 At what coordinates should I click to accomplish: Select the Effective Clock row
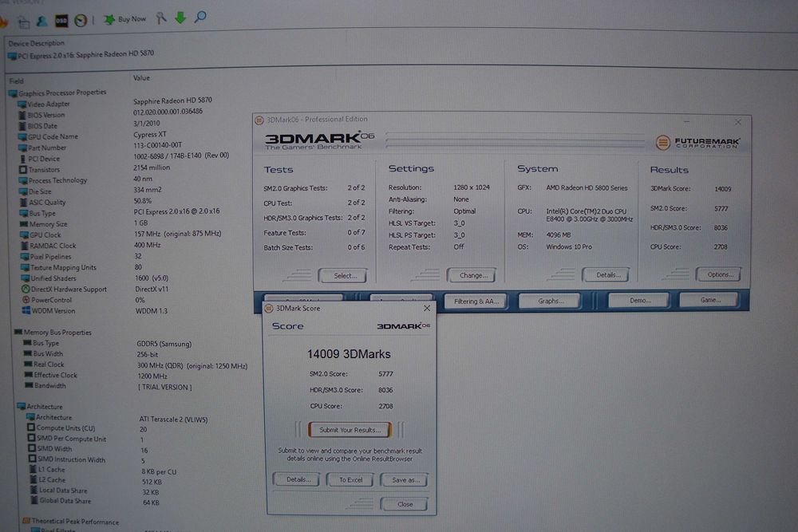pos(97,376)
